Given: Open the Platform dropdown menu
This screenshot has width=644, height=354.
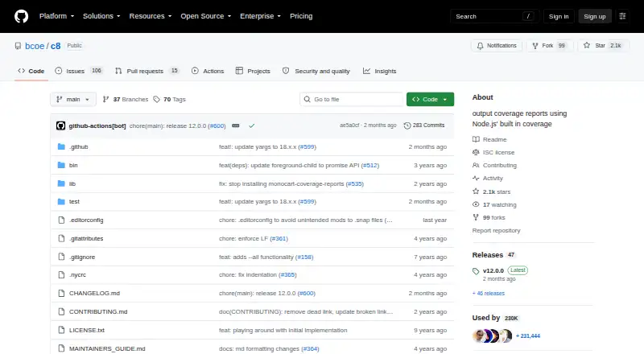Looking at the screenshot, I should [x=56, y=16].
